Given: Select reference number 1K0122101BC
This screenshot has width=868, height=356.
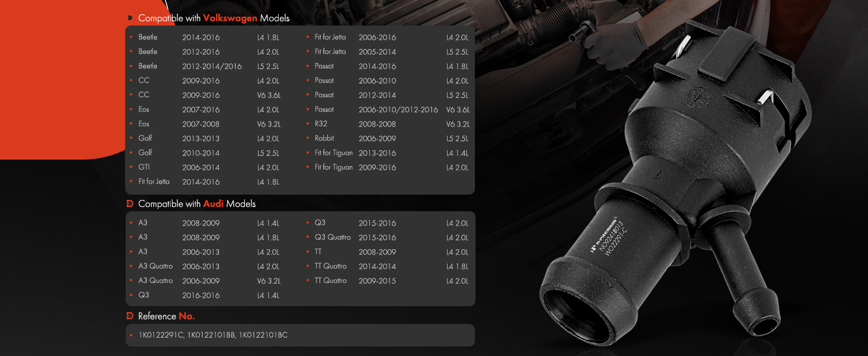Looking at the screenshot, I should click(x=263, y=335).
